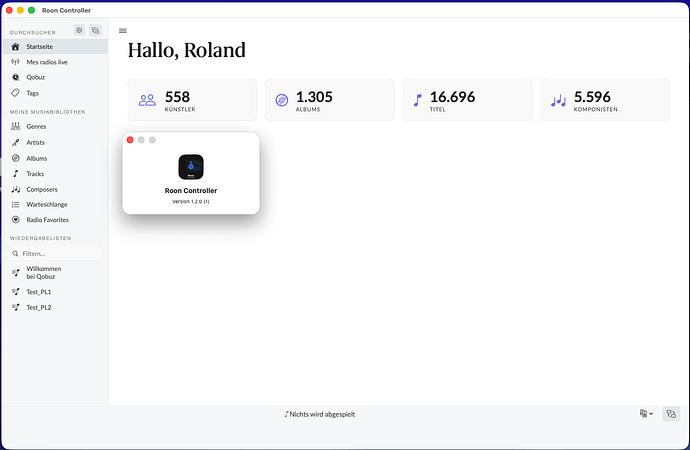Open the 5.596 Komponisten stat card
Screen dimensions: 690x450
pyautogui.click(x=605, y=100)
